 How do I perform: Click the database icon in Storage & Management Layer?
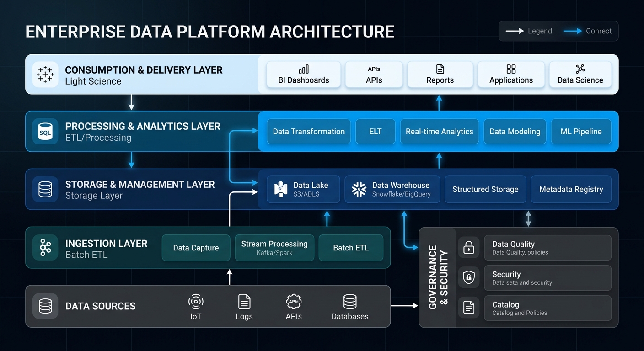[45, 189]
